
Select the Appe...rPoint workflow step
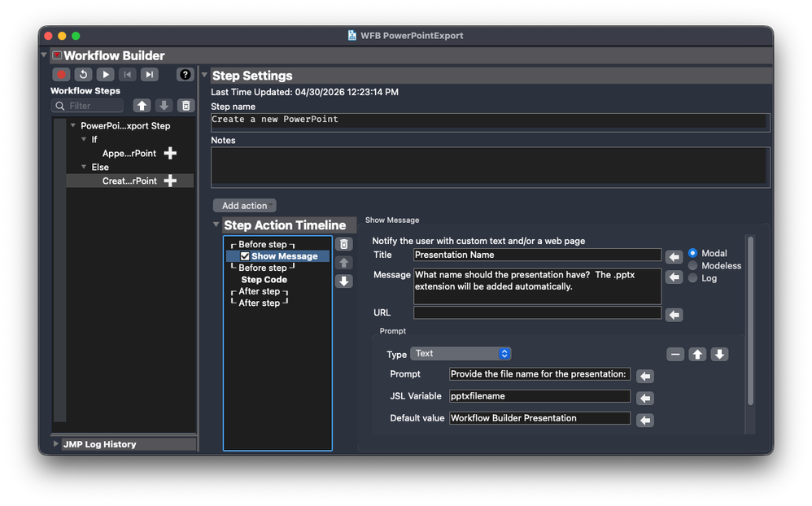(129, 153)
